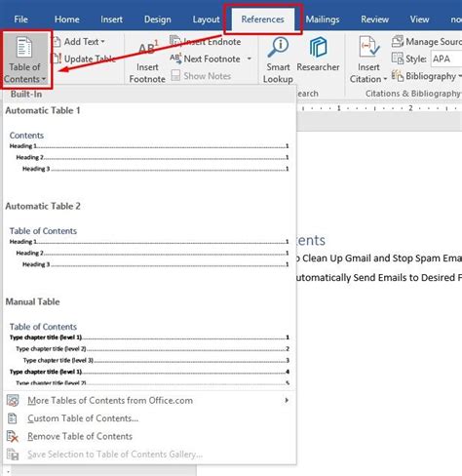
Task: Open Smart Lookup magnifier icon
Action: 278,48
